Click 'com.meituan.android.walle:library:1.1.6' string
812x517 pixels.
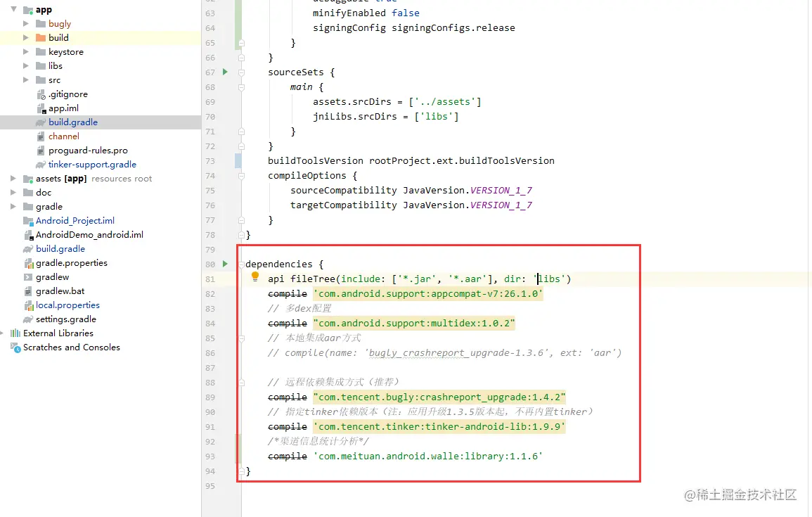[427, 457]
